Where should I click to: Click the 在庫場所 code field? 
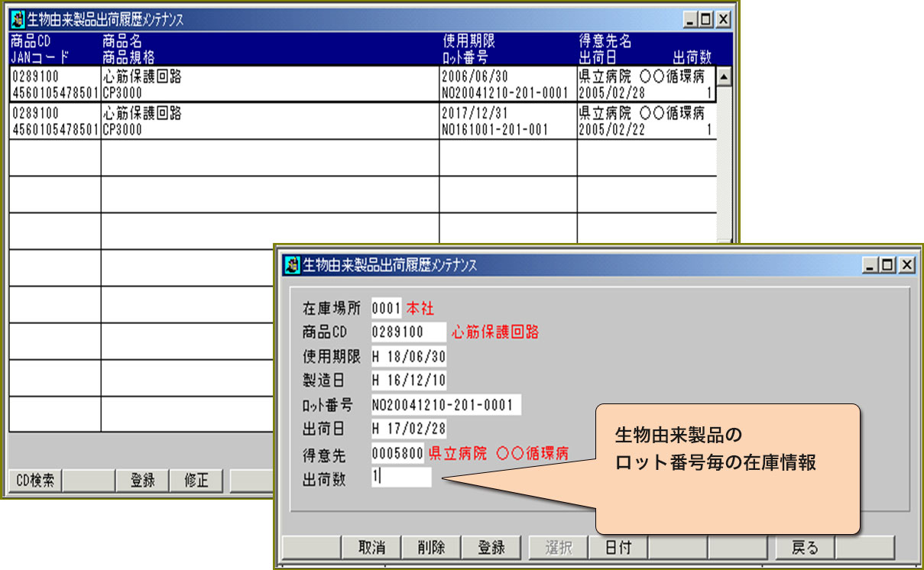[x=386, y=309]
